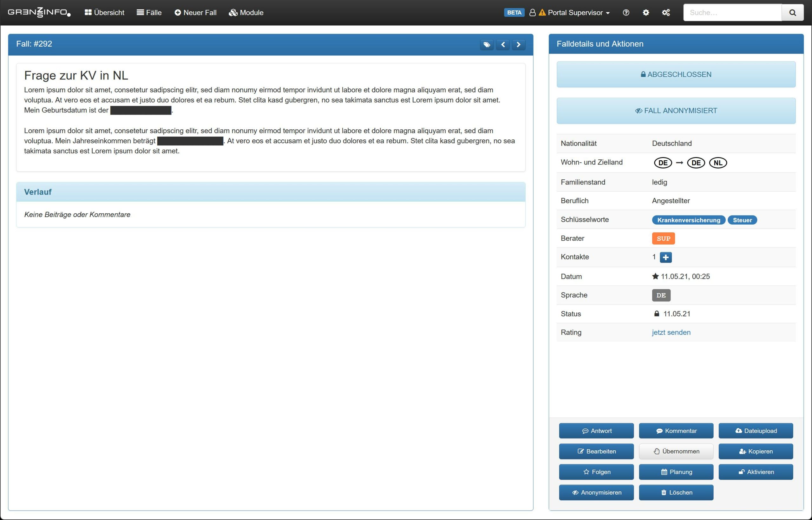Go to previous case with left chevron
This screenshot has width=812, height=520.
click(x=503, y=45)
